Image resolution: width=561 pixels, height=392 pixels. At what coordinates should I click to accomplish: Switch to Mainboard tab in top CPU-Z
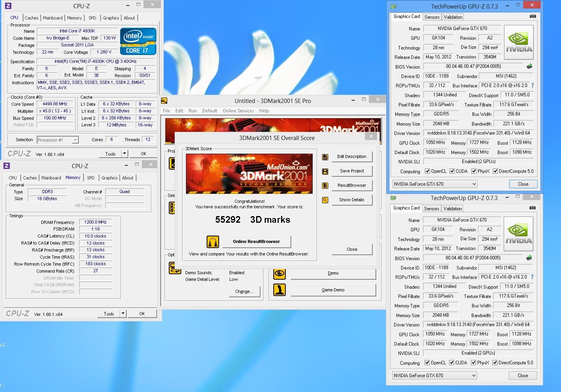(x=53, y=18)
